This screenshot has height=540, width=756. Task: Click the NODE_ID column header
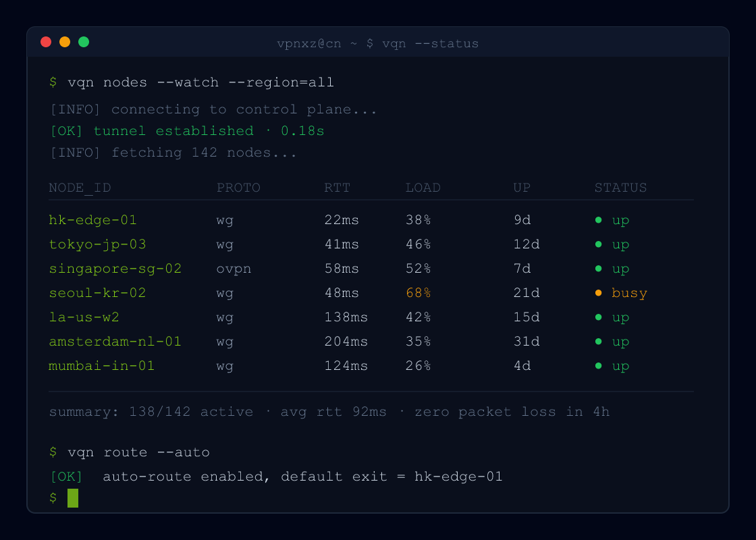pyautogui.click(x=80, y=188)
